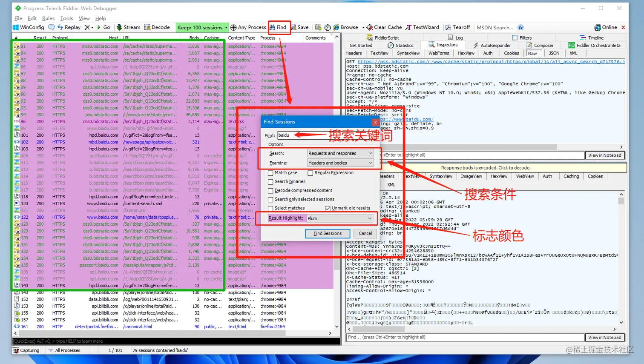This screenshot has width=644, height=364.
Task: Enable the Select matches checkbox
Action: 270,208
